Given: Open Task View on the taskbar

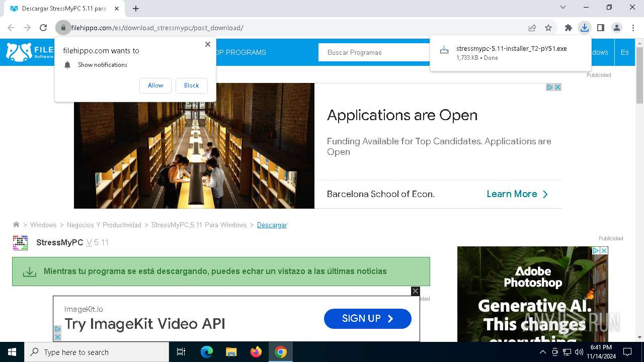Looking at the screenshot, I should coord(181,352).
